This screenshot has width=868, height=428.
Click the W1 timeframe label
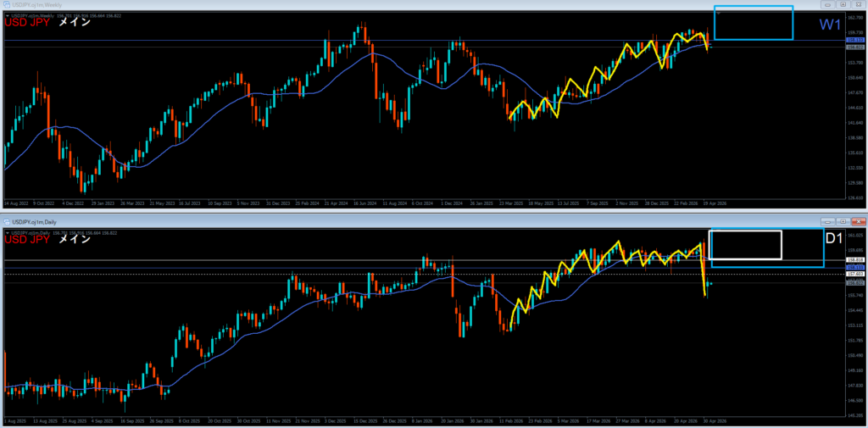tap(831, 25)
